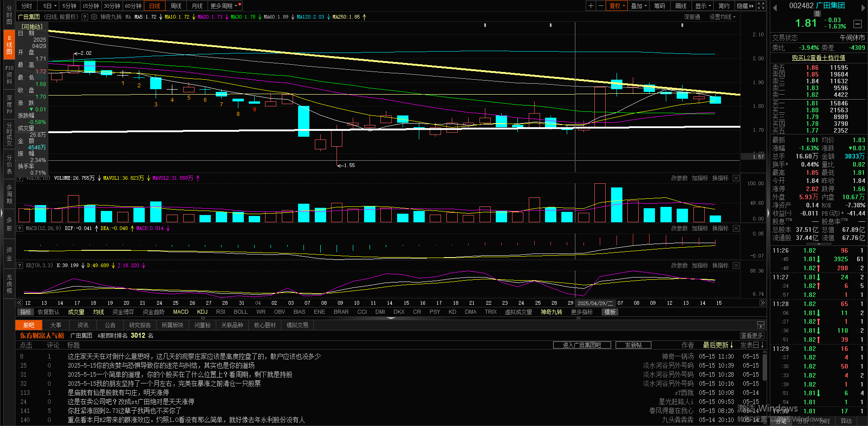
Task: Open indicator settings gear next to 神奇九转
Action: tap(94, 17)
